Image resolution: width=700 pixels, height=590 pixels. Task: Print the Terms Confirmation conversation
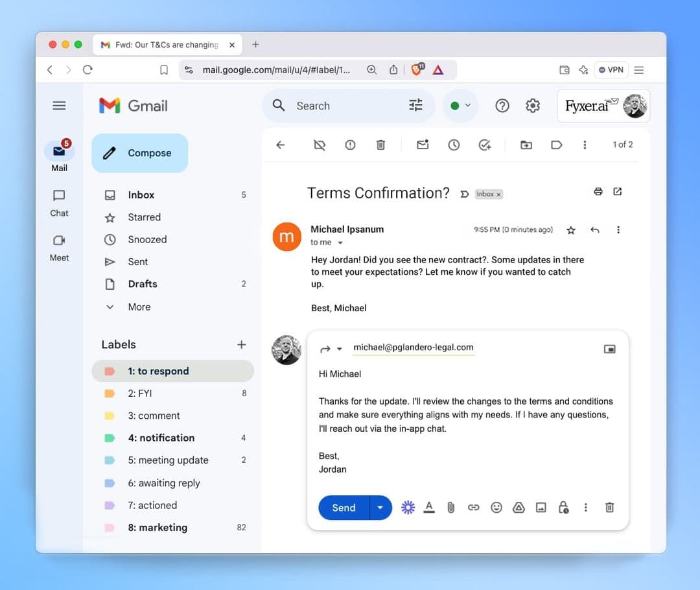point(598,191)
